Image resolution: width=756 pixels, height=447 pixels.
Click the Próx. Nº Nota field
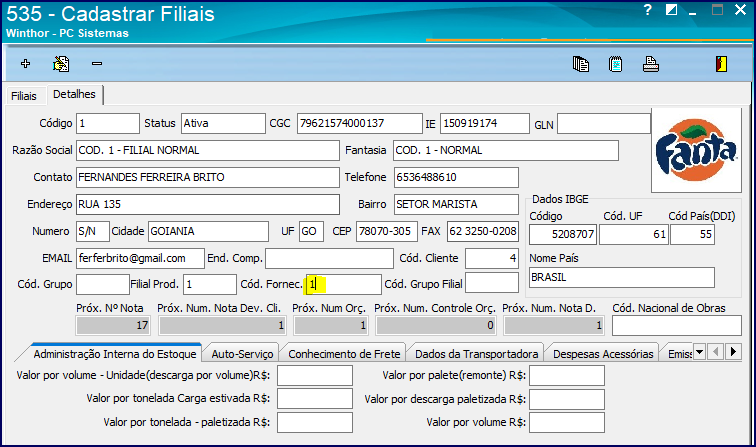click(113, 325)
